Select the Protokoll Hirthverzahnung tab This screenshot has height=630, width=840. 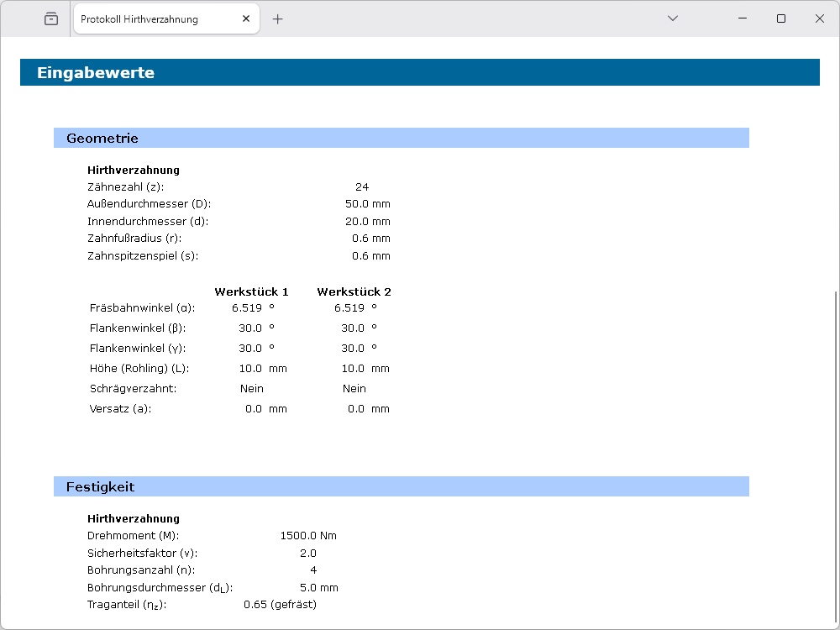151,18
